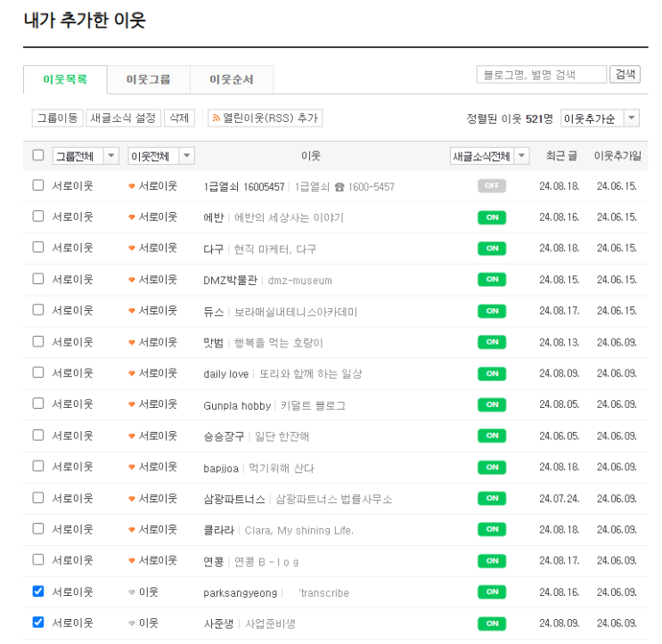Click the orange heart icon in 1급열쇠 row
Image resolution: width=662 pixels, height=644 pixels.
point(132,186)
